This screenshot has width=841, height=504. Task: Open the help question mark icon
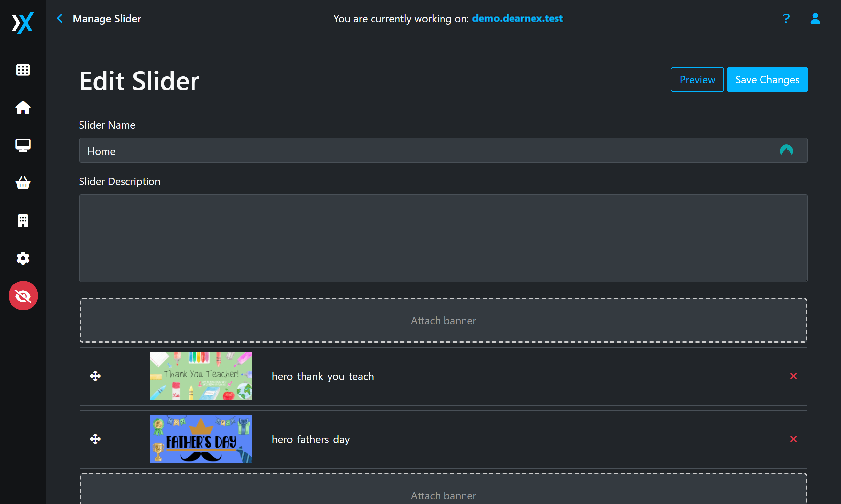(x=785, y=18)
